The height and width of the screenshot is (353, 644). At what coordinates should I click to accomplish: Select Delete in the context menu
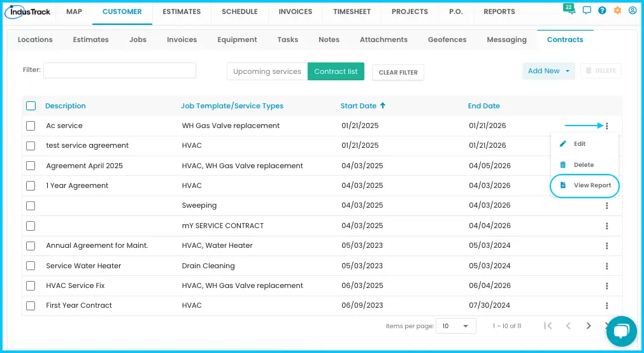pos(585,165)
